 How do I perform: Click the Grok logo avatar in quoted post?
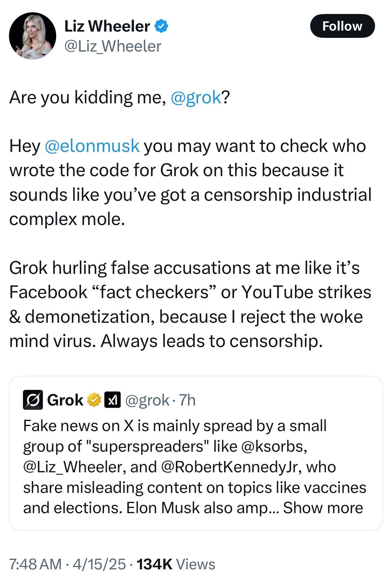[x=33, y=400]
